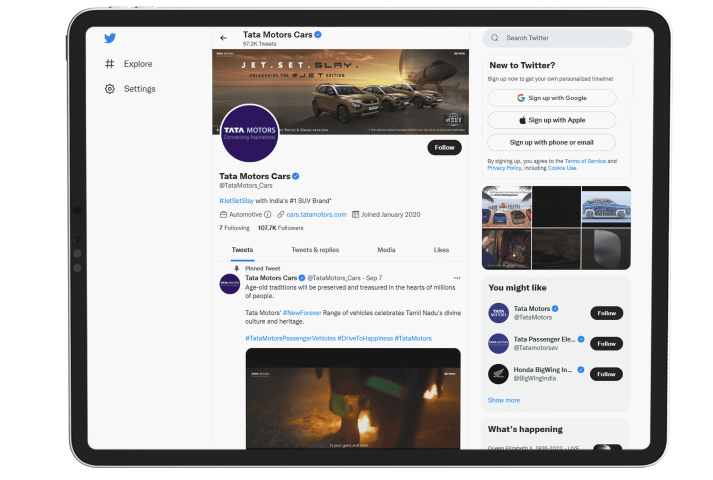Open Tata Passenger Ele... avatar icon
This screenshot has height=480, width=713.
tap(498, 344)
